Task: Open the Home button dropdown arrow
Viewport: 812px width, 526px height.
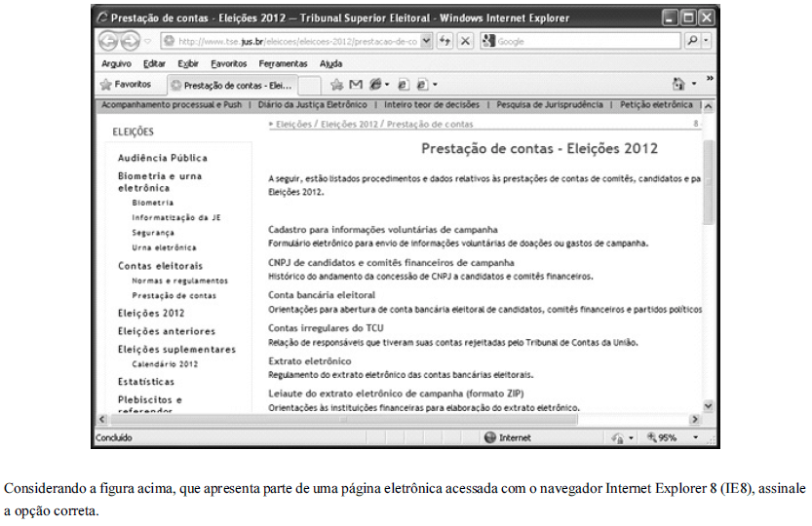Action: click(694, 84)
